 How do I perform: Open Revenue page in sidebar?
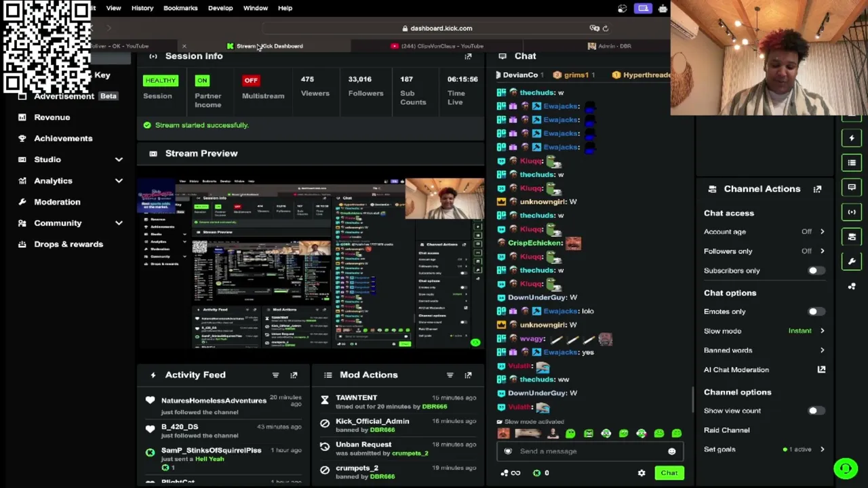tap(52, 117)
